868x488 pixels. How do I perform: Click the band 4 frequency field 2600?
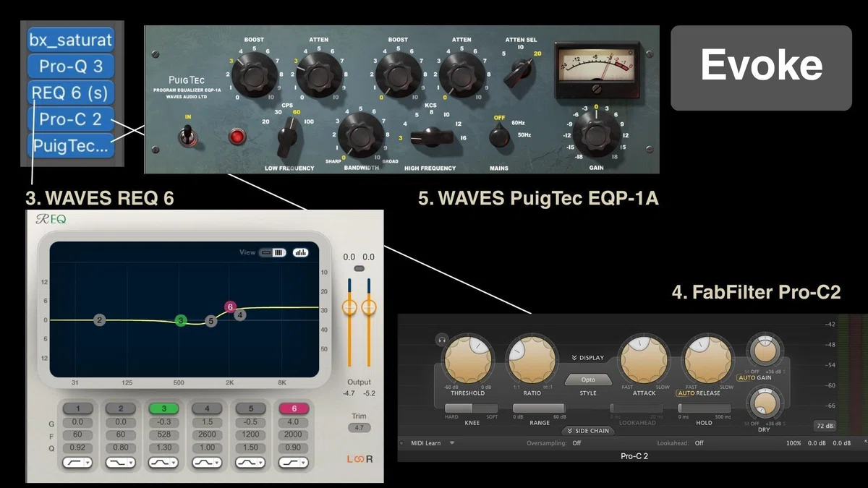point(208,435)
